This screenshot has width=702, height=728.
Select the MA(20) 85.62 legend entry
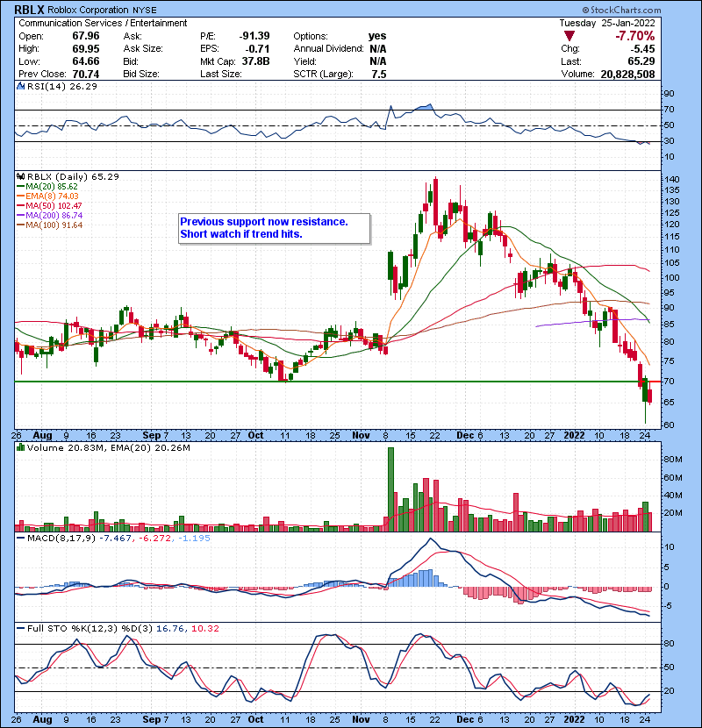tap(47, 187)
